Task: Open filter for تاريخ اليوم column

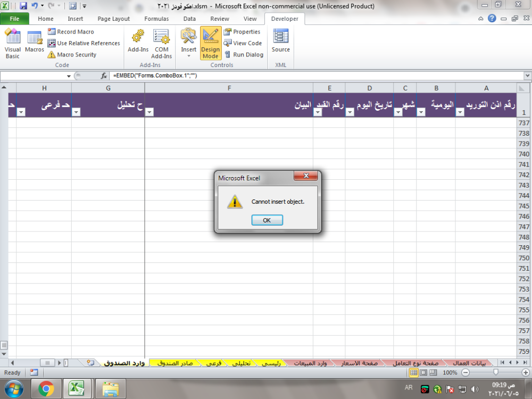Action: 350,112
